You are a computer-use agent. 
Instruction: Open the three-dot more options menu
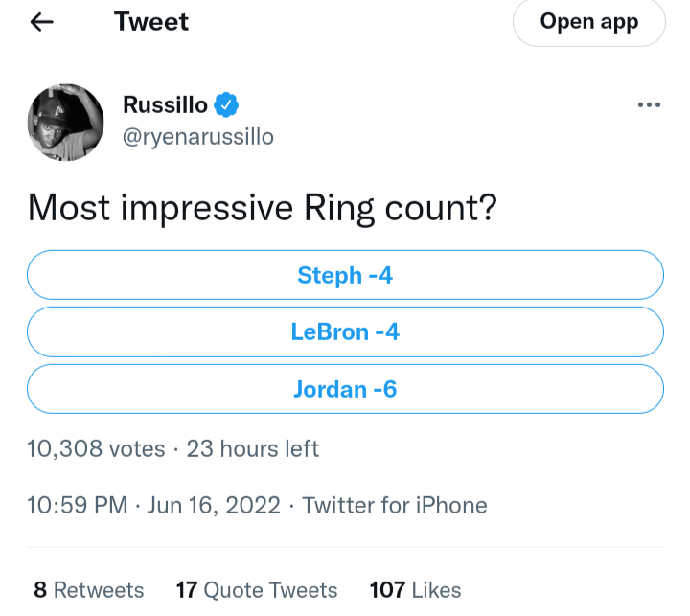pos(649,105)
